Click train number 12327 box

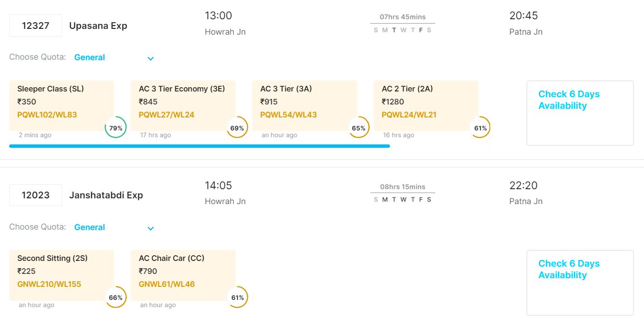coord(36,26)
